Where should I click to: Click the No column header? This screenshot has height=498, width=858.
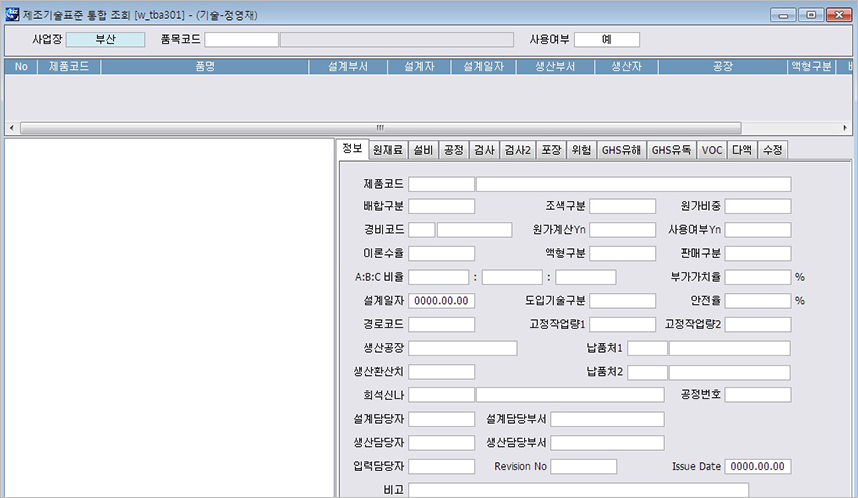21,66
